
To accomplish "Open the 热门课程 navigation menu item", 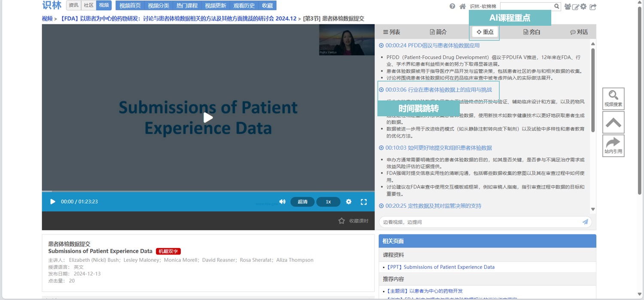I will click(187, 6).
